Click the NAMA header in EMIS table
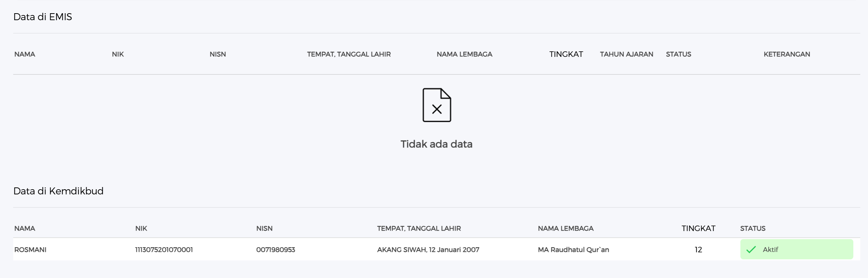 tap(25, 54)
